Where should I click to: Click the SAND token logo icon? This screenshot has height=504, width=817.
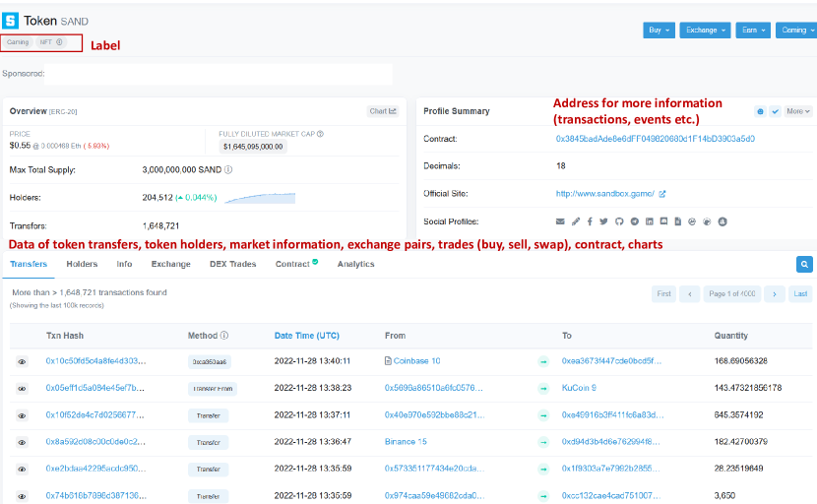[x=12, y=20]
